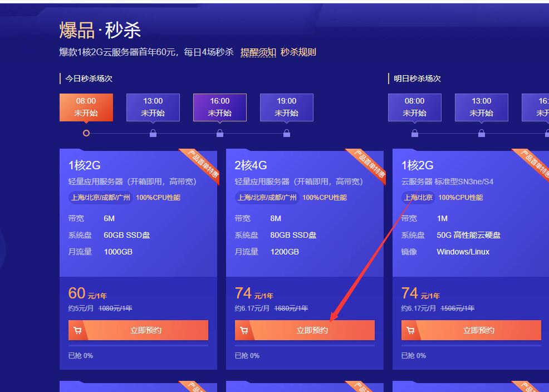This screenshot has width=549, height=392.
Task: Click cart icon on 2核4G card
Action: coord(244,330)
